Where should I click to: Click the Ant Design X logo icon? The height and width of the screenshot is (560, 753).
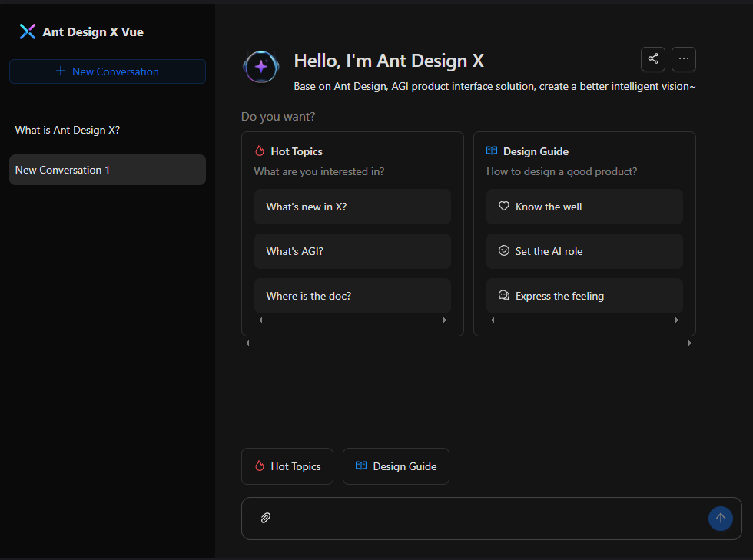click(x=28, y=31)
